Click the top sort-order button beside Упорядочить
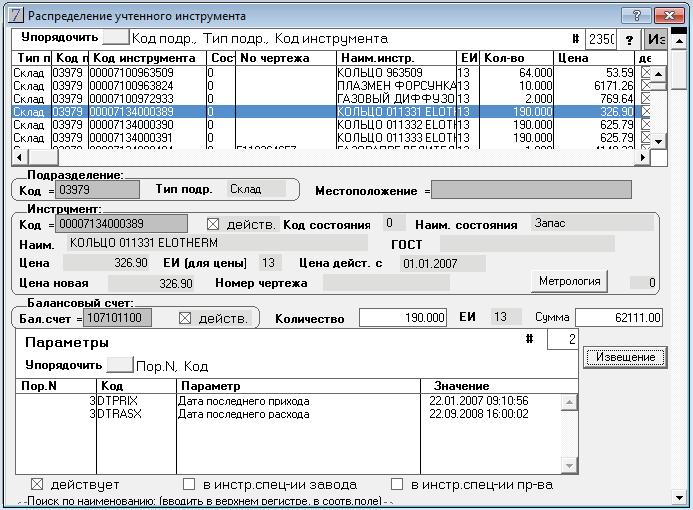Image resolution: width=693 pixels, height=510 pixels. tap(115, 37)
